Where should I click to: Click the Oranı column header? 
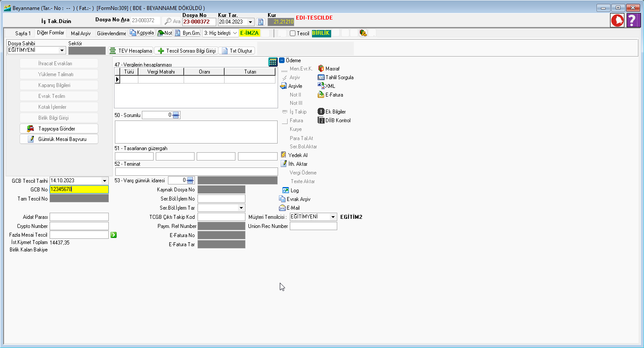click(204, 72)
